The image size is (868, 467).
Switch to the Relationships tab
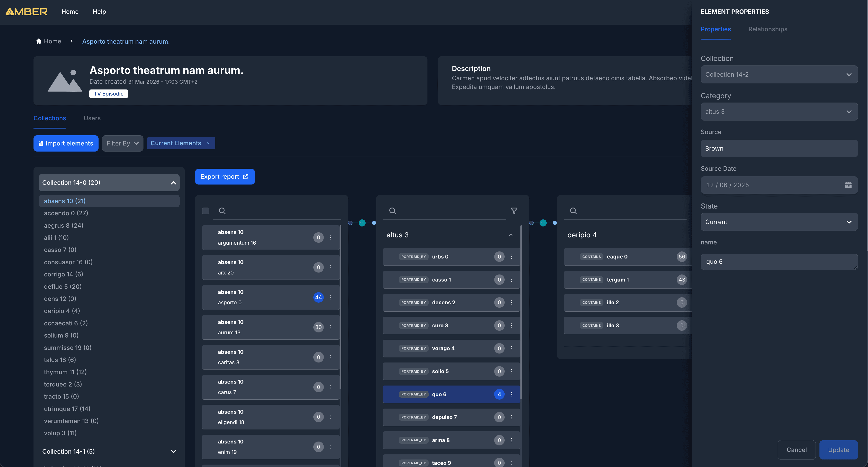pyautogui.click(x=767, y=29)
